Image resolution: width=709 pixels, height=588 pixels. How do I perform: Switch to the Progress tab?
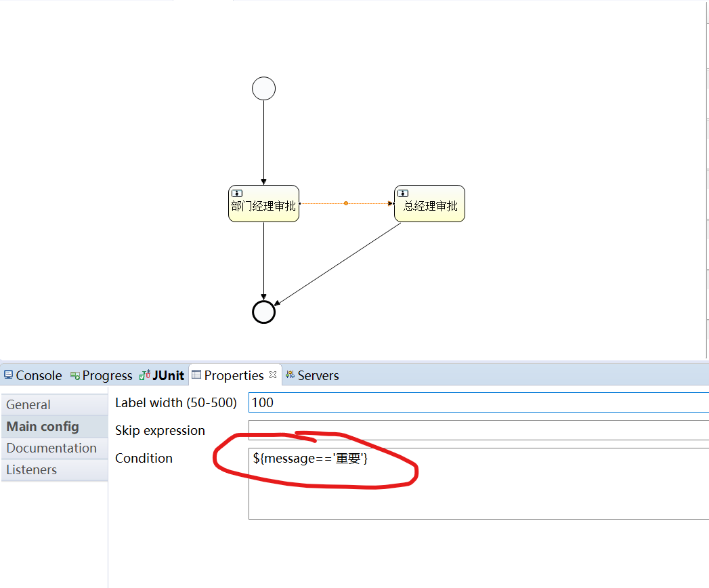click(x=102, y=375)
